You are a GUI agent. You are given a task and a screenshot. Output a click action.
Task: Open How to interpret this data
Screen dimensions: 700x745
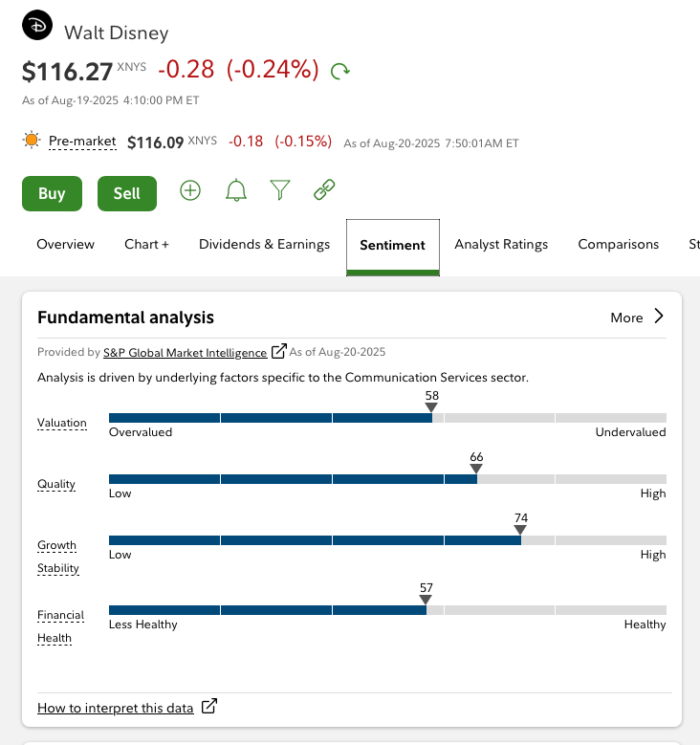(115, 708)
